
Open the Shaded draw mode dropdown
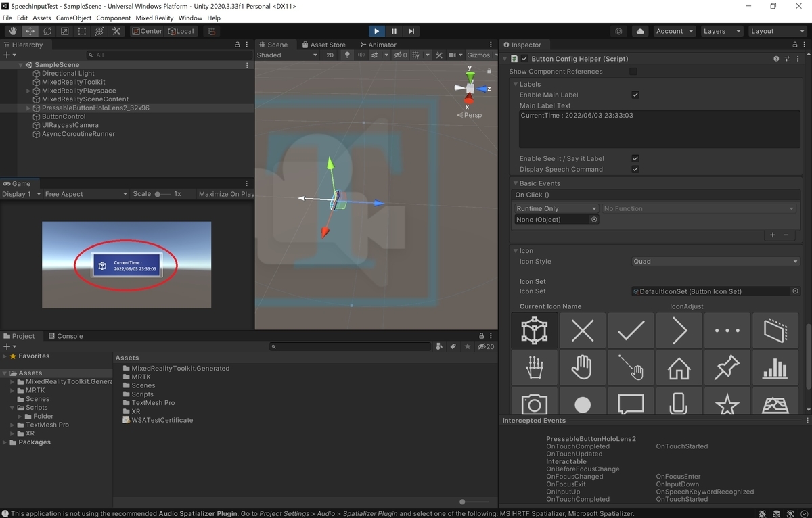coord(287,55)
